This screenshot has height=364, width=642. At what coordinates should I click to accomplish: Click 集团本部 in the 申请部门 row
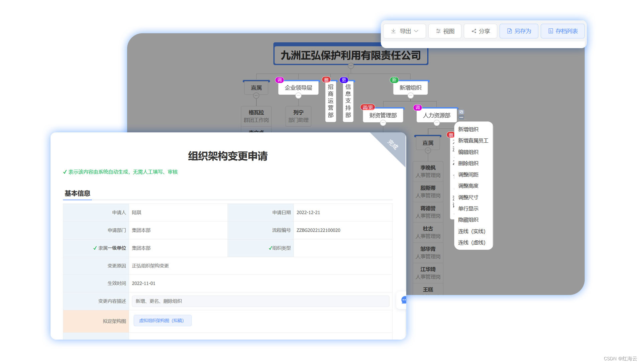(x=141, y=230)
